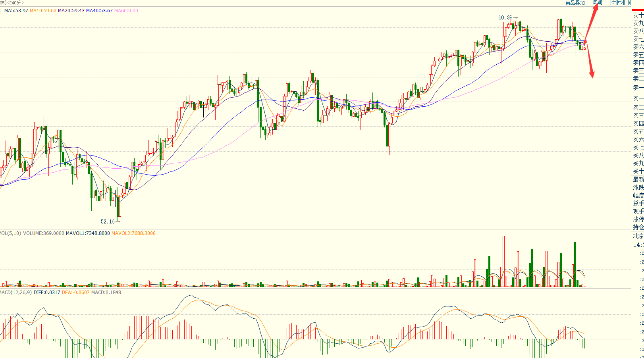Click the 卖九 order book row
Viewport: 644px width, 358px height.
click(638, 23)
